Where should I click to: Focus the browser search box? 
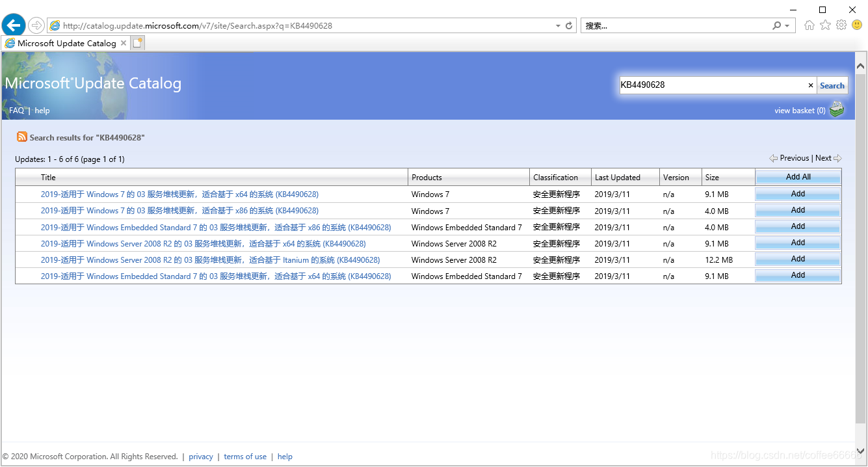tap(676, 26)
